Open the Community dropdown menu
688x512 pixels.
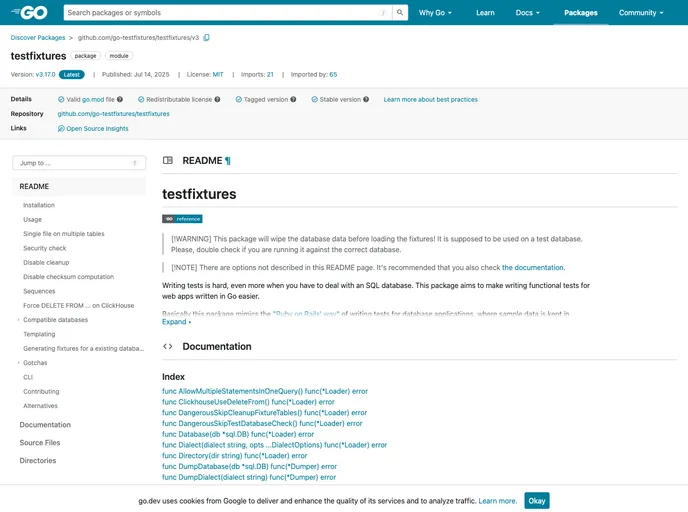[641, 13]
